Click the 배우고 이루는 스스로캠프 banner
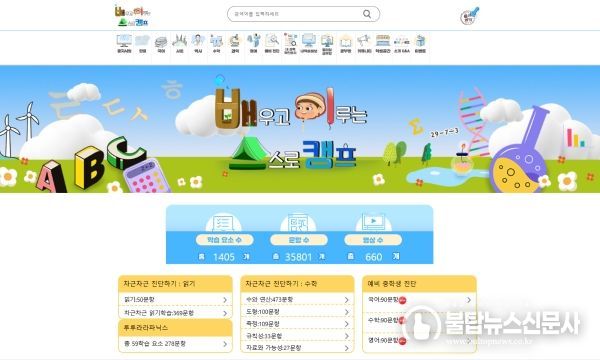Image resolution: width=600 pixels, height=360 pixels. point(300,129)
